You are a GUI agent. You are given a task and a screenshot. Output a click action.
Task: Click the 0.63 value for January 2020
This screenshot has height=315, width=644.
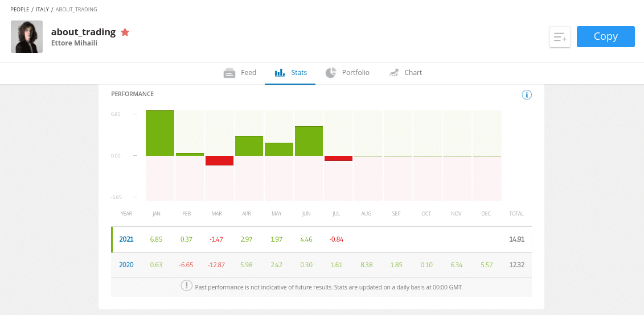pos(156,264)
